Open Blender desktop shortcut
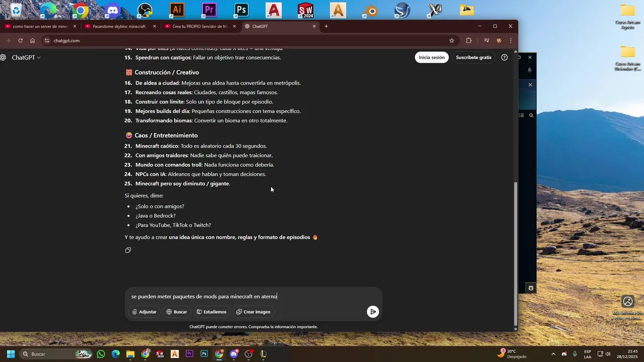 point(370,10)
